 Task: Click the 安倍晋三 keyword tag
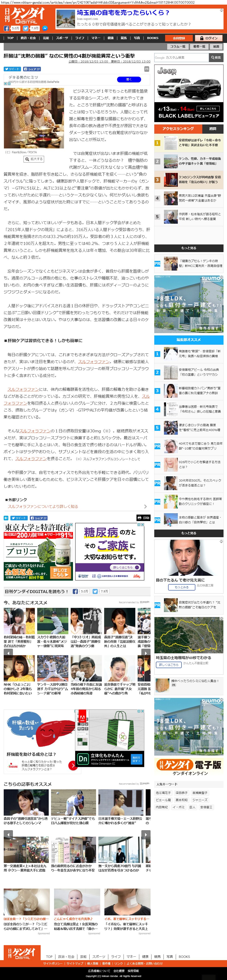pyautogui.click(x=206, y=807)
